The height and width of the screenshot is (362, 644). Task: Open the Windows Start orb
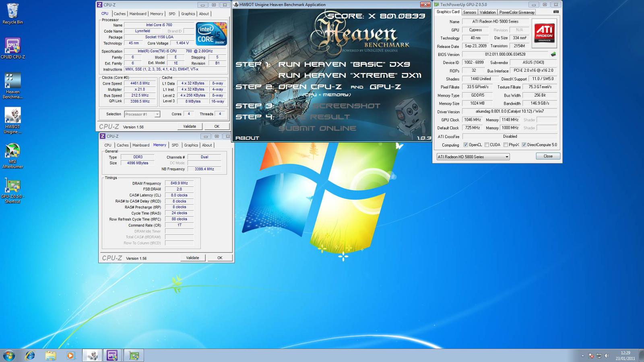(9, 355)
